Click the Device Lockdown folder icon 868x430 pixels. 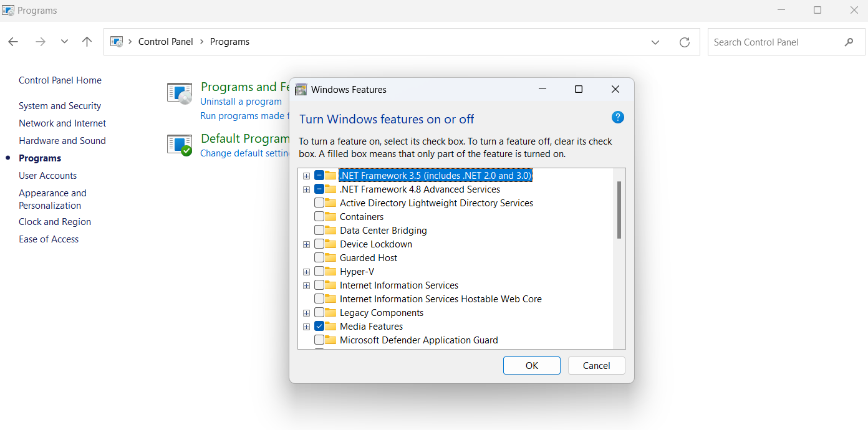point(330,244)
